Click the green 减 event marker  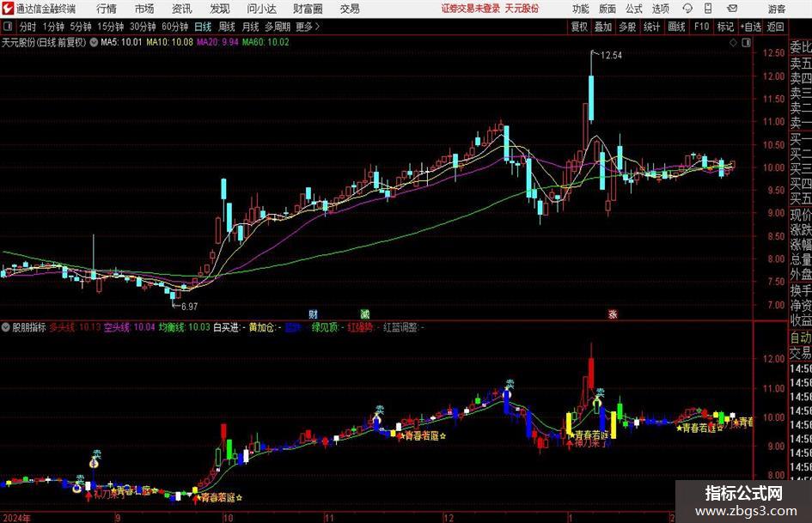[x=365, y=314]
